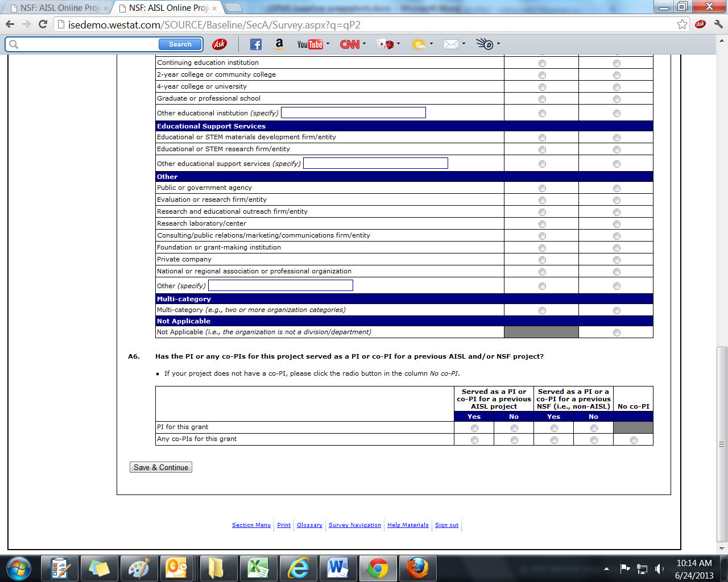The image size is (728, 582).
Task: Click the page's vertical scrollbar thumb
Action: tap(722, 444)
